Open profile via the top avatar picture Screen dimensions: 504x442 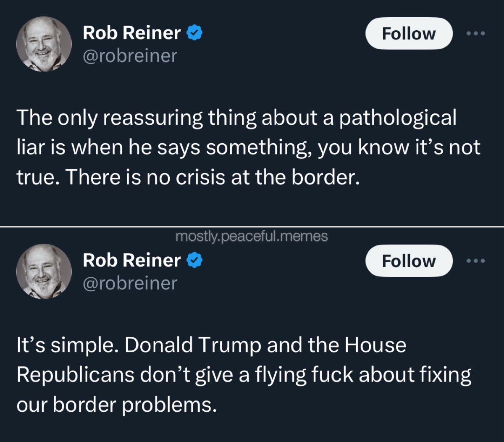coord(43,43)
